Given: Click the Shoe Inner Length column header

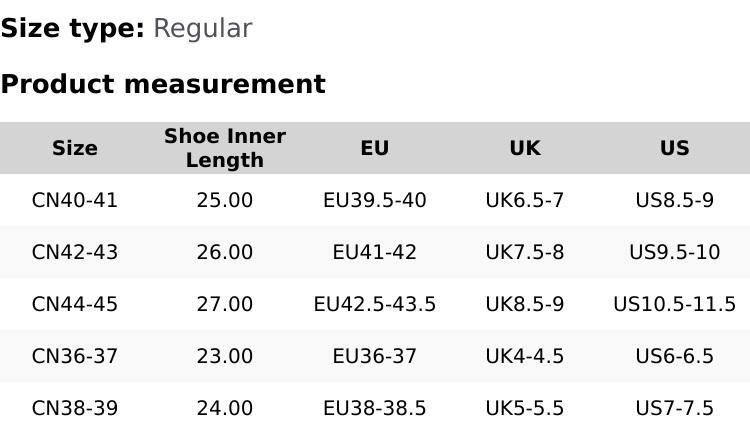Looking at the screenshot, I should [225, 148].
